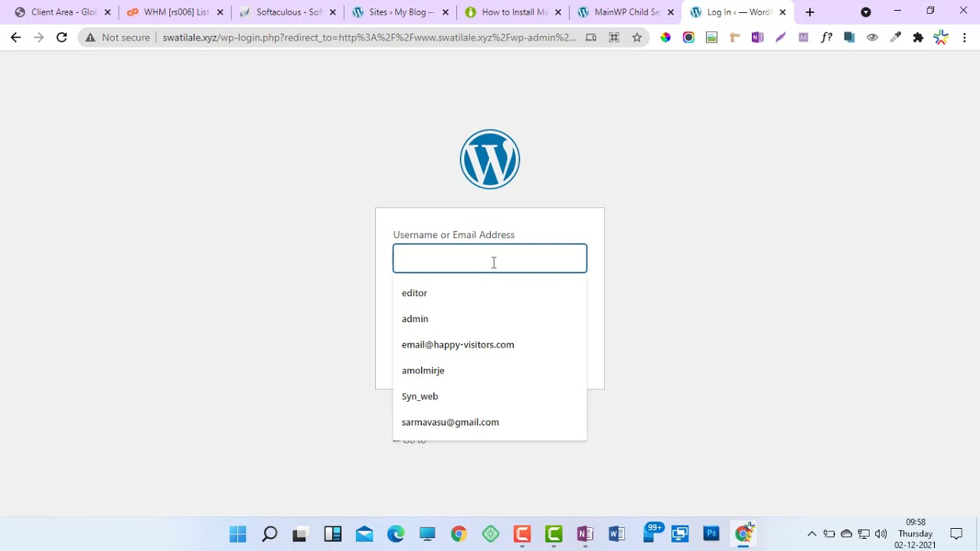Open the colorful star profile icon
The height and width of the screenshot is (551, 980).
pos(941,37)
